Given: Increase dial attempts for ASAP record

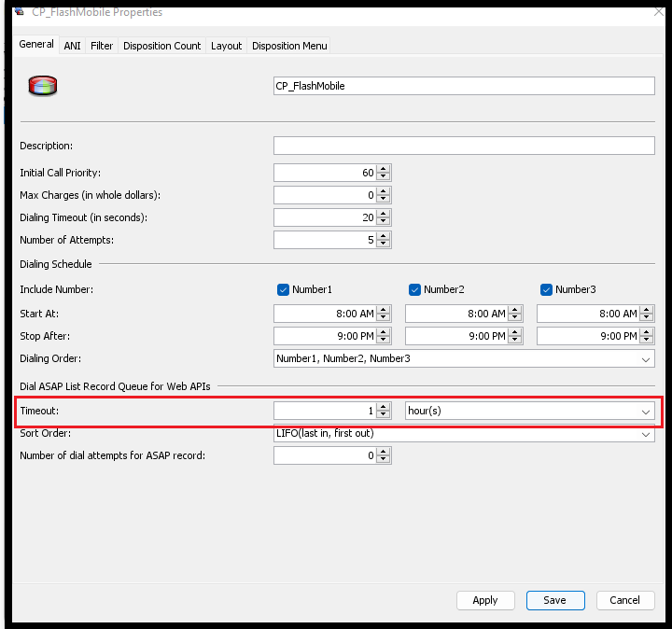Looking at the screenshot, I should pyautogui.click(x=384, y=452).
